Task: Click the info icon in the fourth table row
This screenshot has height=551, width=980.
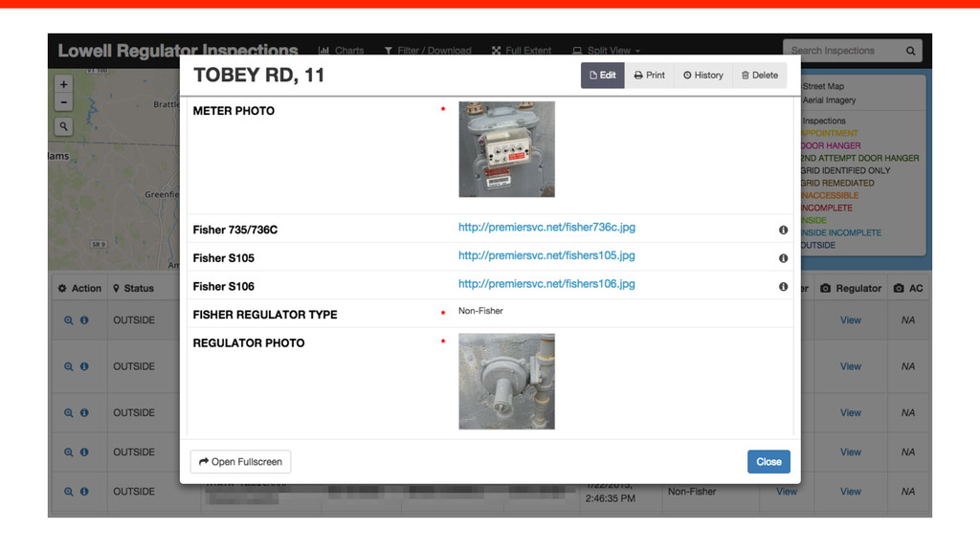Action: 84,452
